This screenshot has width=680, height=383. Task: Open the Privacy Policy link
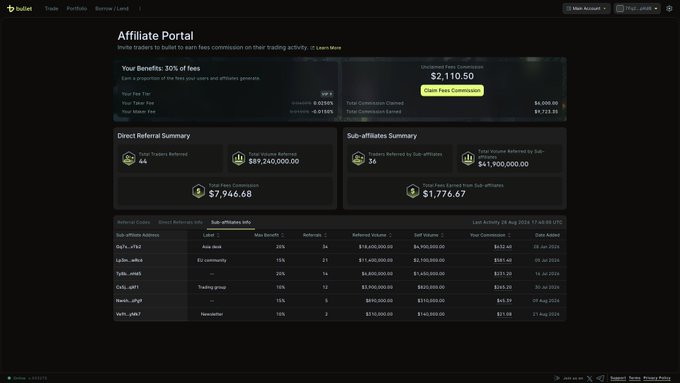click(657, 378)
